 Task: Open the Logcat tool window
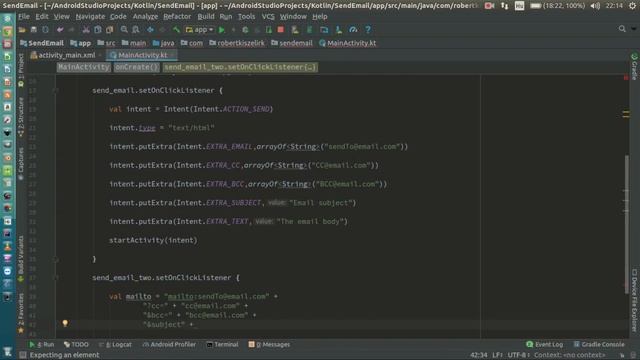point(116,344)
